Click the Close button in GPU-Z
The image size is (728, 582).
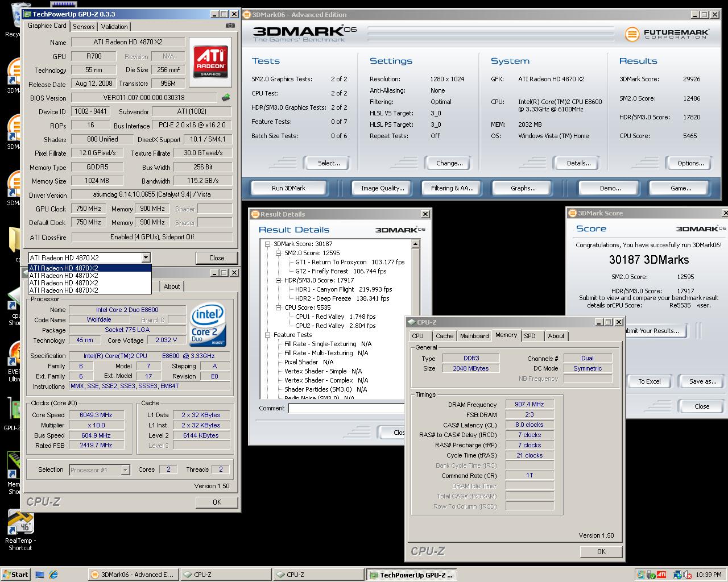pyautogui.click(x=217, y=258)
